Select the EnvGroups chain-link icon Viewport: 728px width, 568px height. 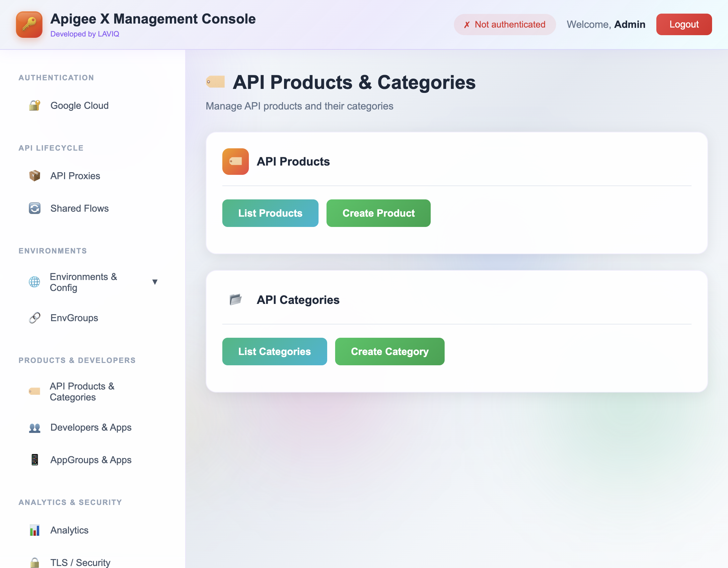(x=35, y=318)
